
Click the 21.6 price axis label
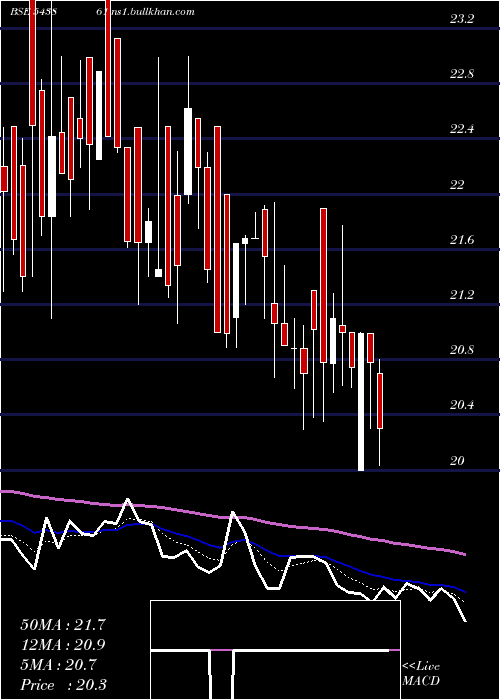point(462,240)
